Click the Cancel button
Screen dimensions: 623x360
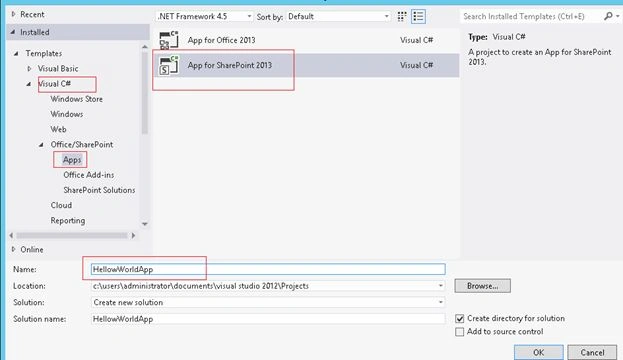[592, 352]
